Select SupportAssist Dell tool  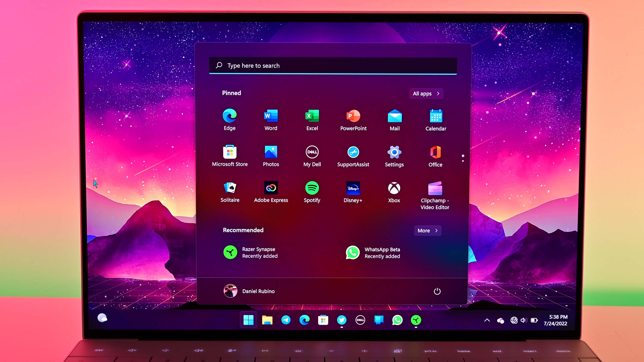(353, 156)
